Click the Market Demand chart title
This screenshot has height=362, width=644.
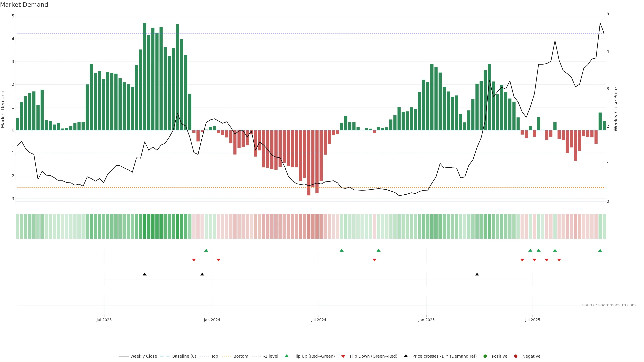pos(24,5)
